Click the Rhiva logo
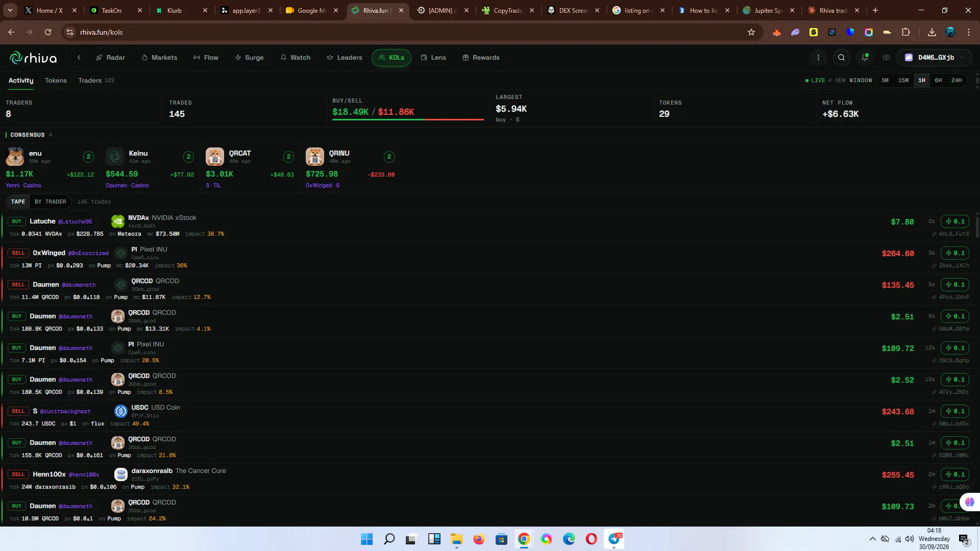Viewport: 980px width, 551px height. 33,58
